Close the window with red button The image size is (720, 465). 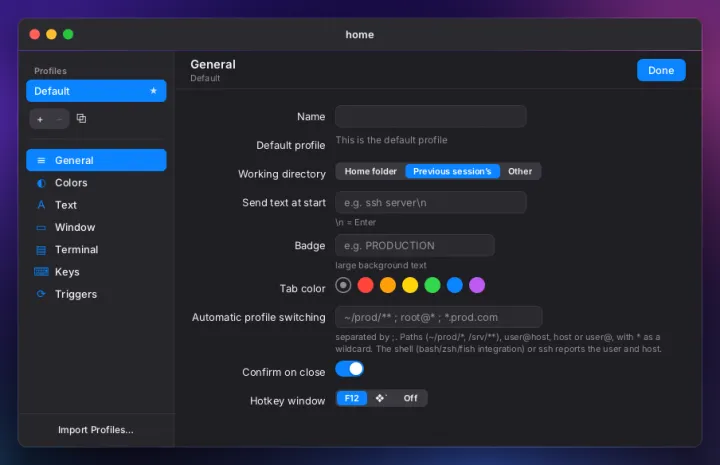[34, 34]
